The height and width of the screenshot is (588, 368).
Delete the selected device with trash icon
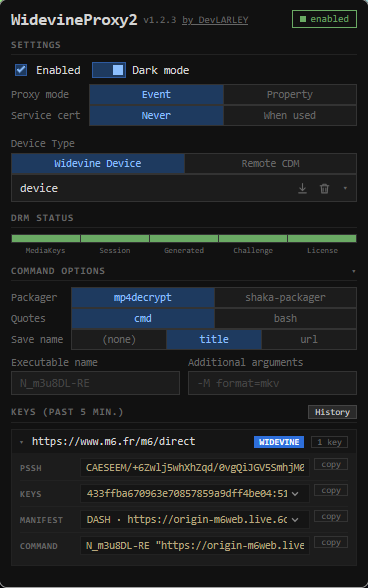click(324, 188)
